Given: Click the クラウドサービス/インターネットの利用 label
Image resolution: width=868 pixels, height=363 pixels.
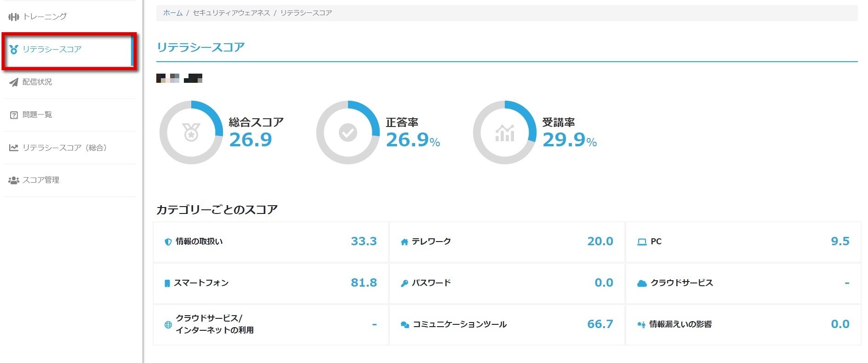Looking at the screenshot, I should click(x=215, y=324).
